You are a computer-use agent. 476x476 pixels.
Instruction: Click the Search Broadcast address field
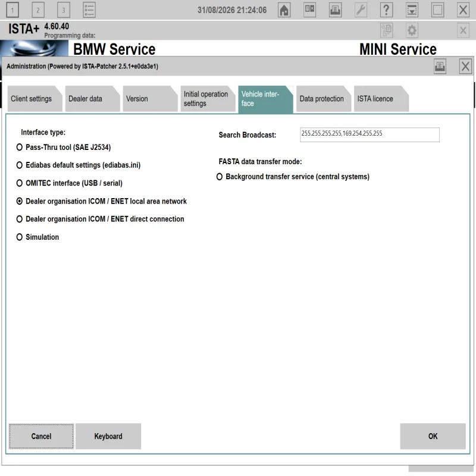click(x=369, y=134)
